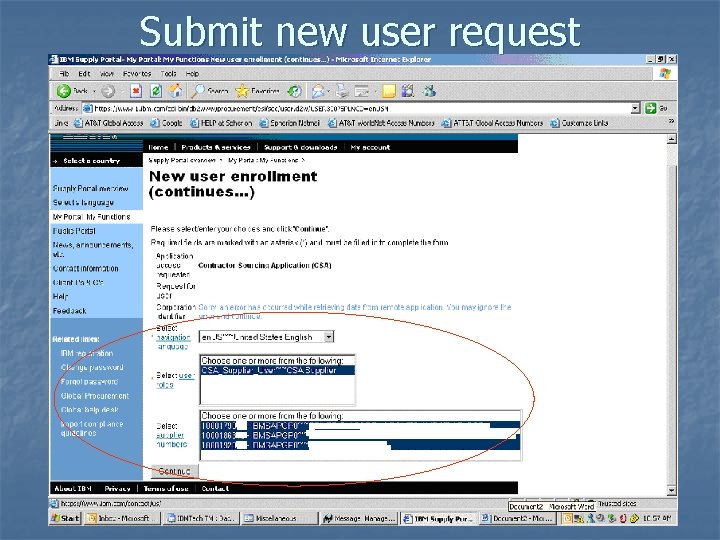720x540 pixels.
Task: Click the green Refresh page icon
Action: click(156, 91)
